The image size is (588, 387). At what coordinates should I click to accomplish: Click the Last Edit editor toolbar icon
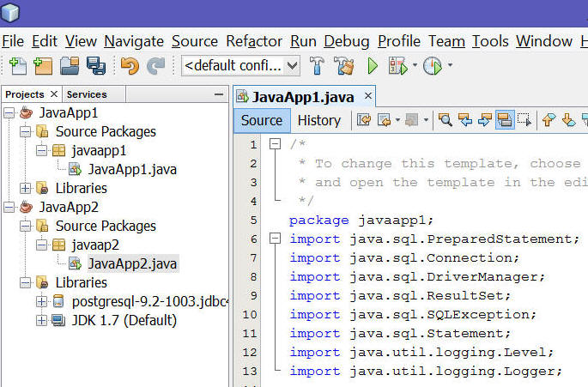pyautogui.click(x=364, y=120)
